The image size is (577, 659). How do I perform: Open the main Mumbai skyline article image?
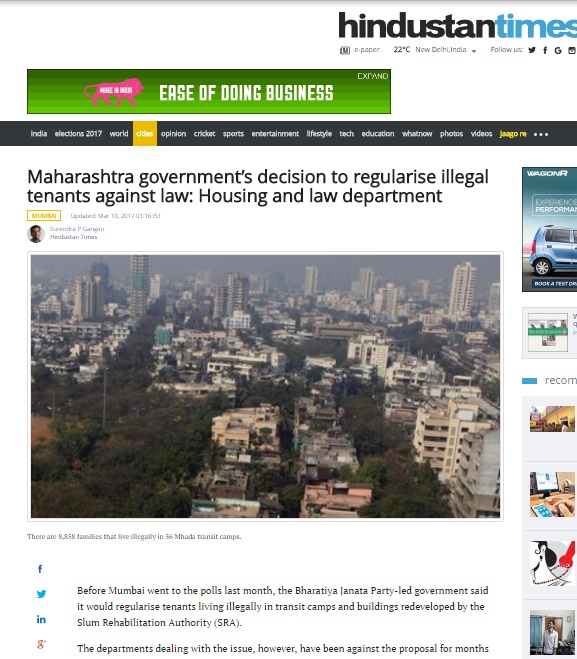coord(265,386)
